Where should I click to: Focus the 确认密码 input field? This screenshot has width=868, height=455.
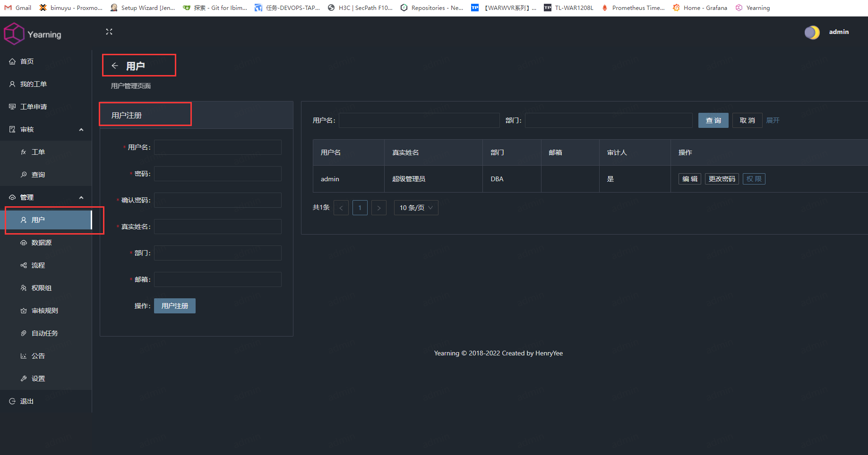218,200
